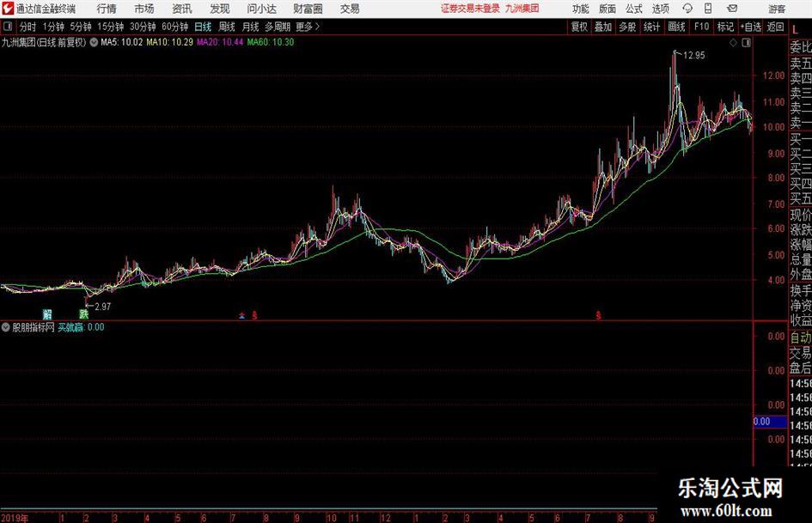Viewport: 812px width, 523px height.
Task: Click the 复权 toolbar button
Action: 579,27
